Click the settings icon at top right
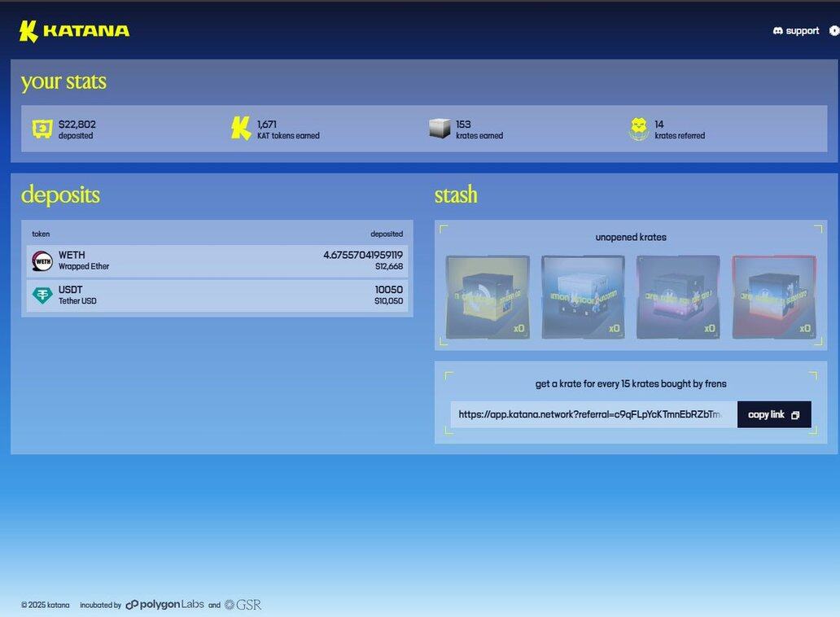Image resolution: width=840 pixels, height=617 pixels. (x=834, y=31)
